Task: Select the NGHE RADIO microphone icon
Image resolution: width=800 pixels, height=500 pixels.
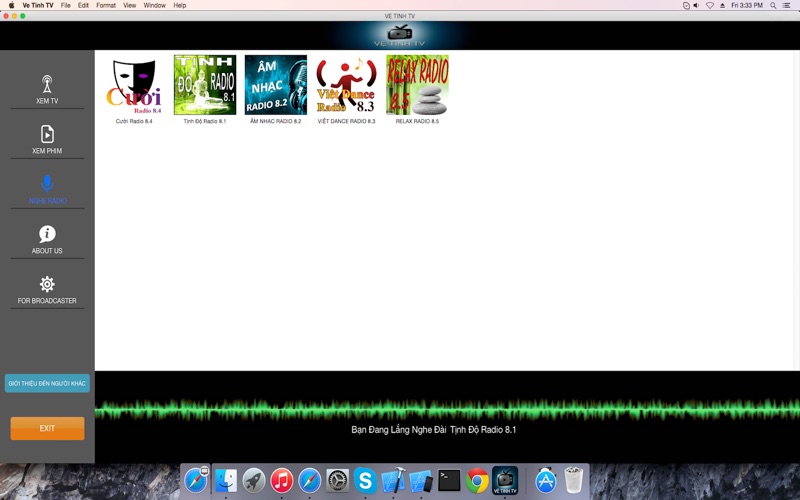Action: tap(47, 184)
